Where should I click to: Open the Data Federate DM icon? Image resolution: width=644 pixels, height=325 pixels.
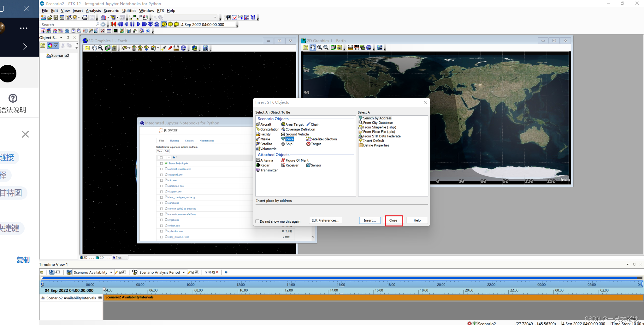click(228, 17)
